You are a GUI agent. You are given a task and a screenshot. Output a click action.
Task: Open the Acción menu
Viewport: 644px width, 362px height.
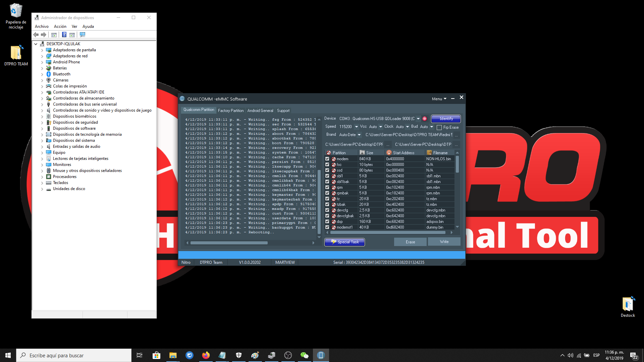click(60, 26)
